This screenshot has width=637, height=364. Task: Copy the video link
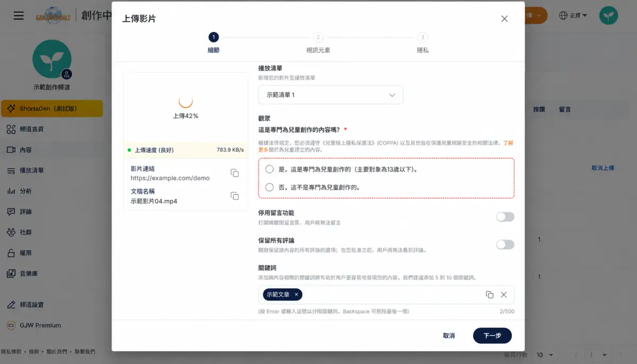pyautogui.click(x=235, y=173)
